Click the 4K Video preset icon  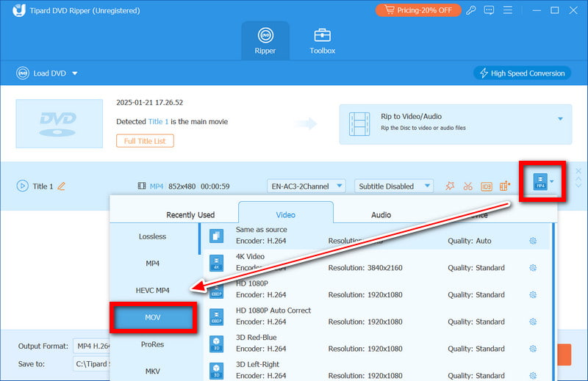pos(216,263)
